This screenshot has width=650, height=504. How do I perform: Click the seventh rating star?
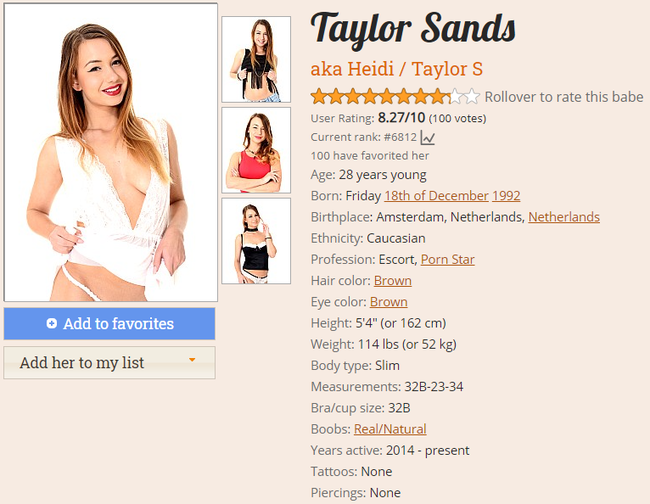point(421,97)
